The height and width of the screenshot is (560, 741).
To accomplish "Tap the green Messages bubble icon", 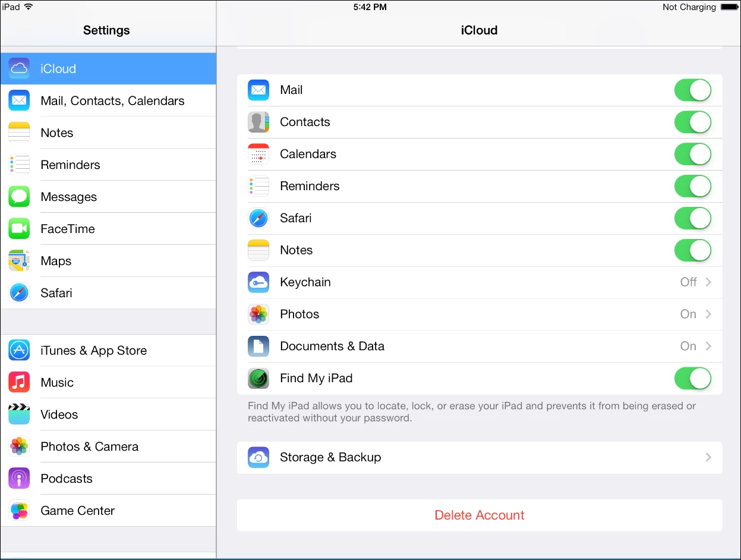I will coord(19,197).
